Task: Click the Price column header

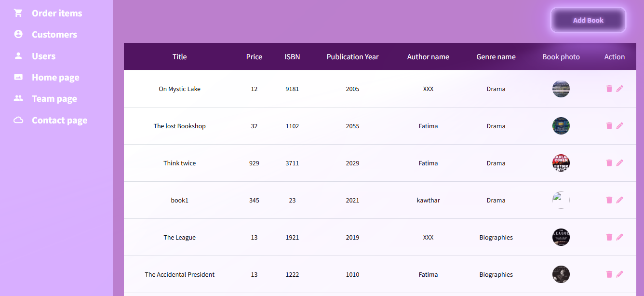Action: pos(254,57)
